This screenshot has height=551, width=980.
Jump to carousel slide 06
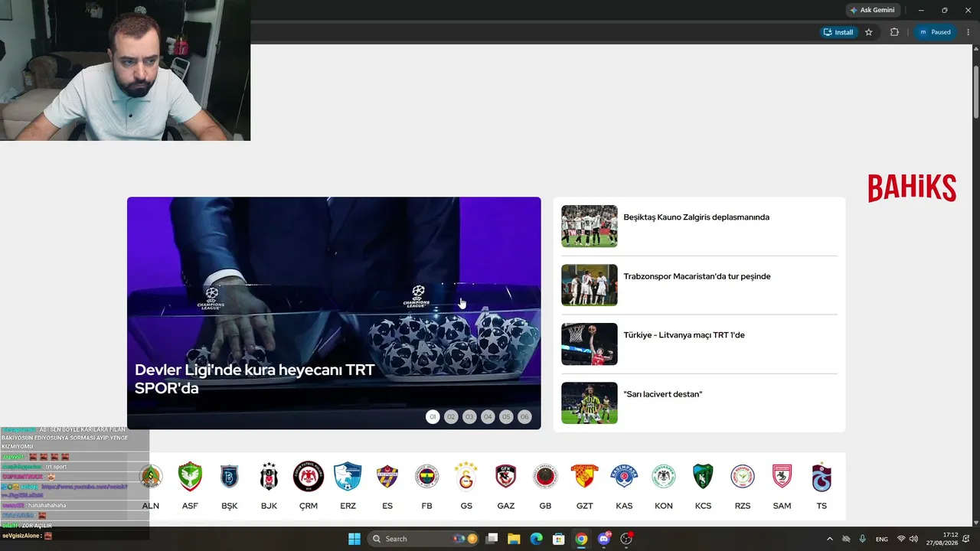524,417
